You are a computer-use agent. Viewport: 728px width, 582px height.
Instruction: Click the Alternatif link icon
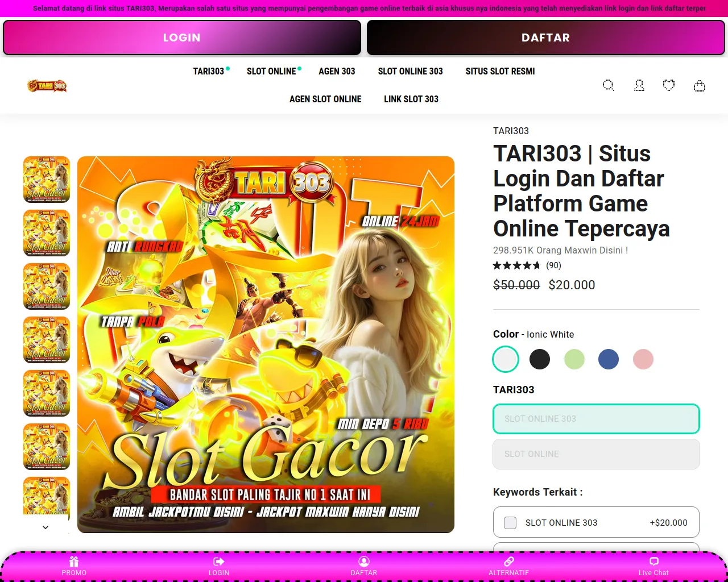[508, 562]
